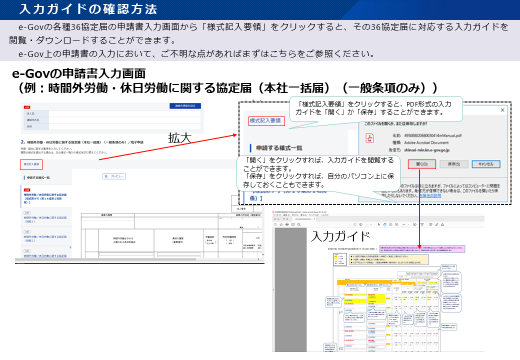
Task: Toggle the third form's switch in sidebar list
Action: click(27, 232)
